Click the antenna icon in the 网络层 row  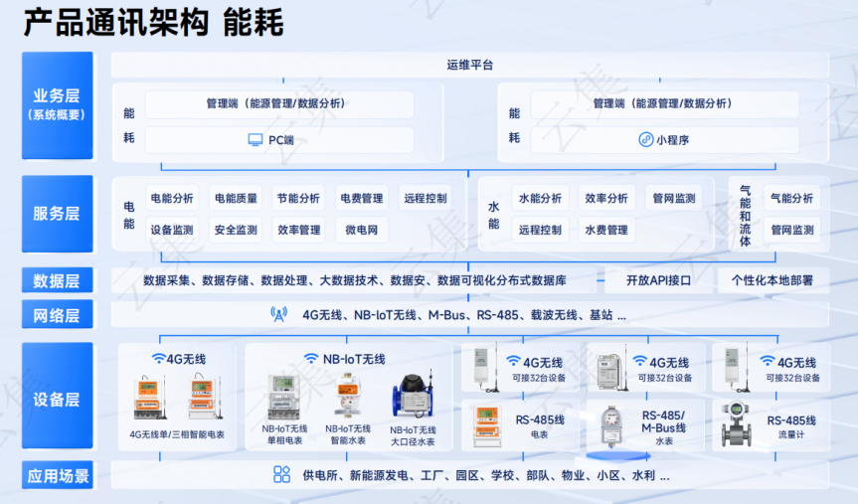279,315
